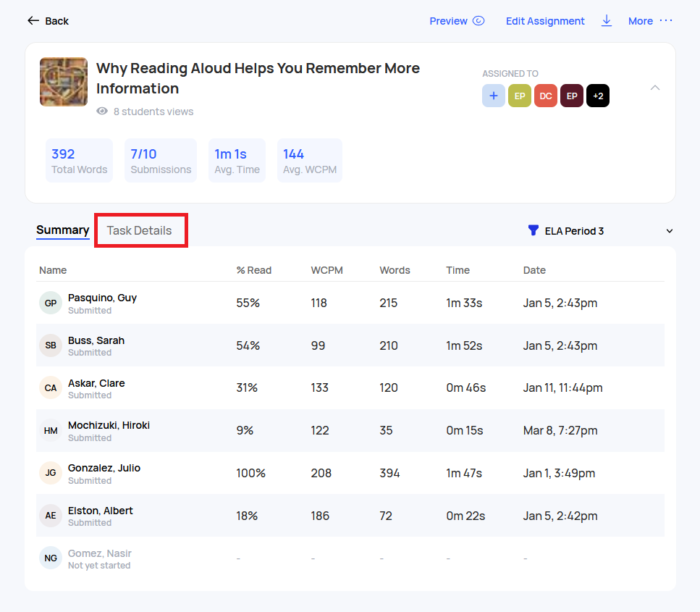The height and width of the screenshot is (612, 700).
Task: Open Pasquino, Guy submission
Action: 350,303
